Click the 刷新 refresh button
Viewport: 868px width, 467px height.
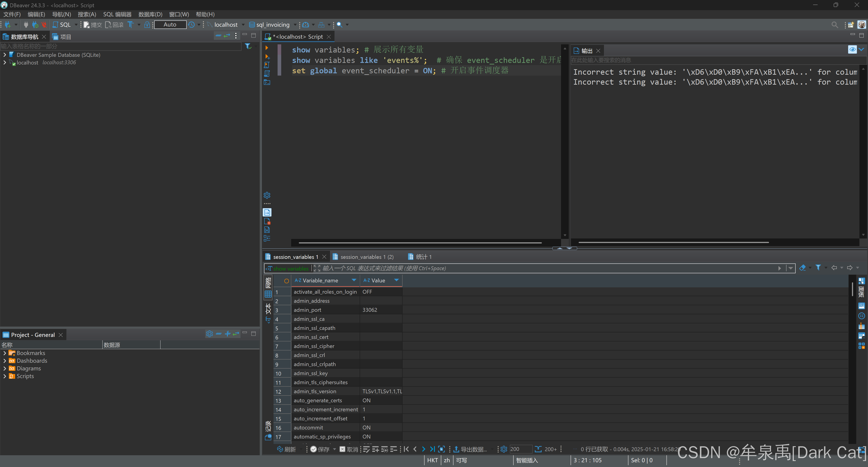tap(286, 449)
